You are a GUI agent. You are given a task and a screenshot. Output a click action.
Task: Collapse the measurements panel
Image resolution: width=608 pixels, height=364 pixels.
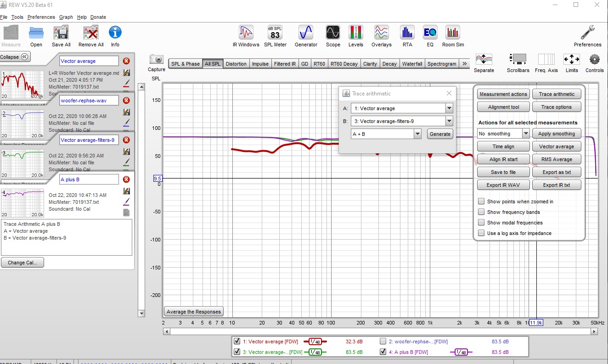coord(15,57)
